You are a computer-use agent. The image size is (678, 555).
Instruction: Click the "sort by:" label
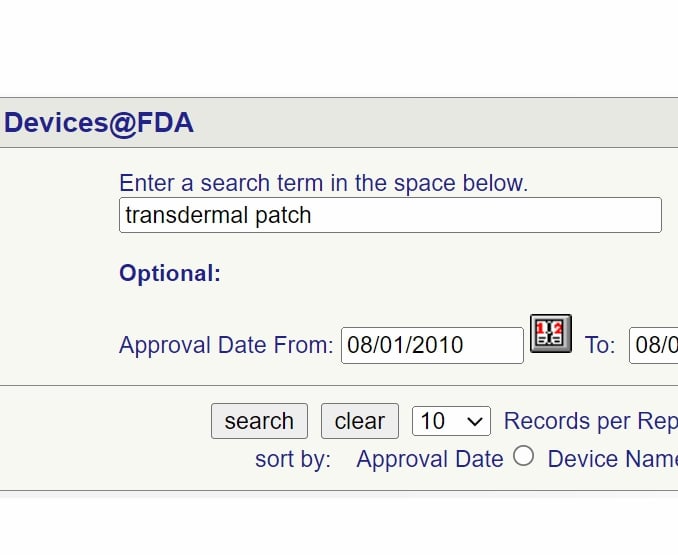pos(293,459)
